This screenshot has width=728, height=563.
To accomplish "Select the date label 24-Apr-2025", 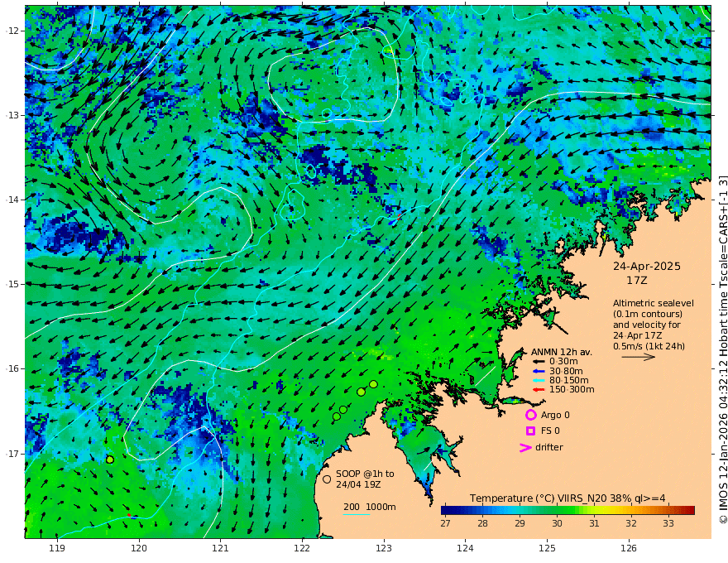I will pos(647,266).
